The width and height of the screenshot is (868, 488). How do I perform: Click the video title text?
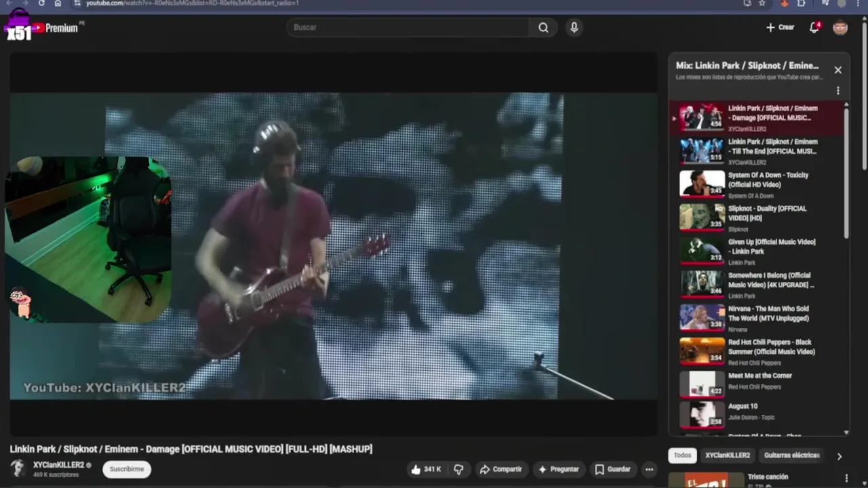(191, 449)
